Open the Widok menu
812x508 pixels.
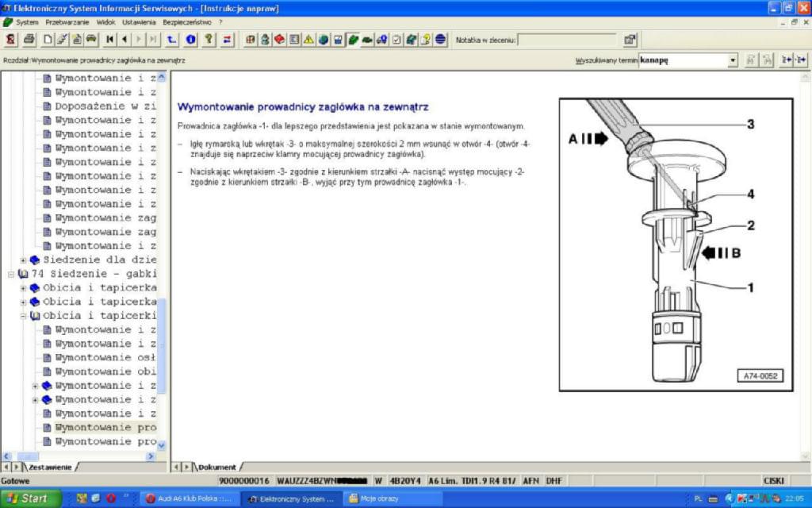[x=105, y=22]
